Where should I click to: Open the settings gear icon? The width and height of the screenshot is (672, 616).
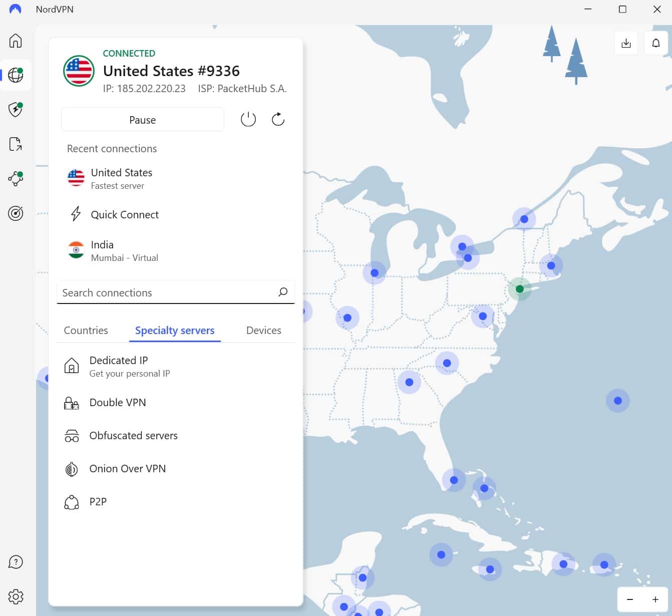pos(16,597)
